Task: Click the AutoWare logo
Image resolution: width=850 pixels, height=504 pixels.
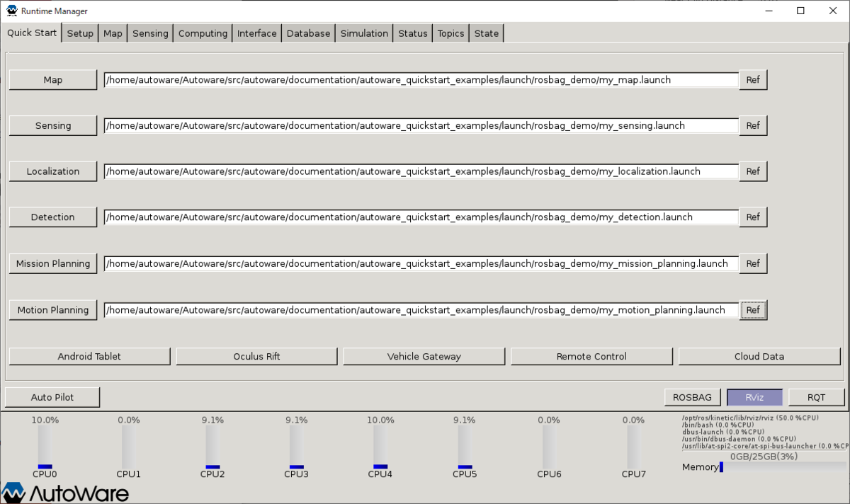Action: tap(65, 493)
